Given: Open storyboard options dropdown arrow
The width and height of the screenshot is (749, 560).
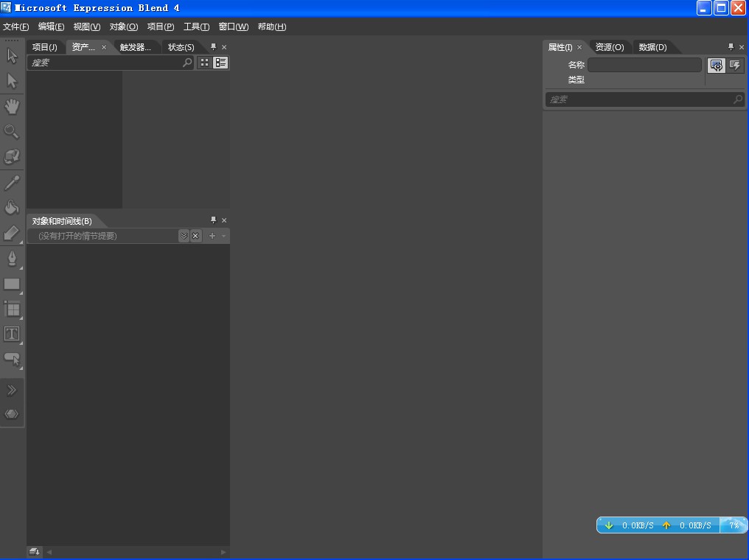Looking at the screenshot, I should [223, 236].
